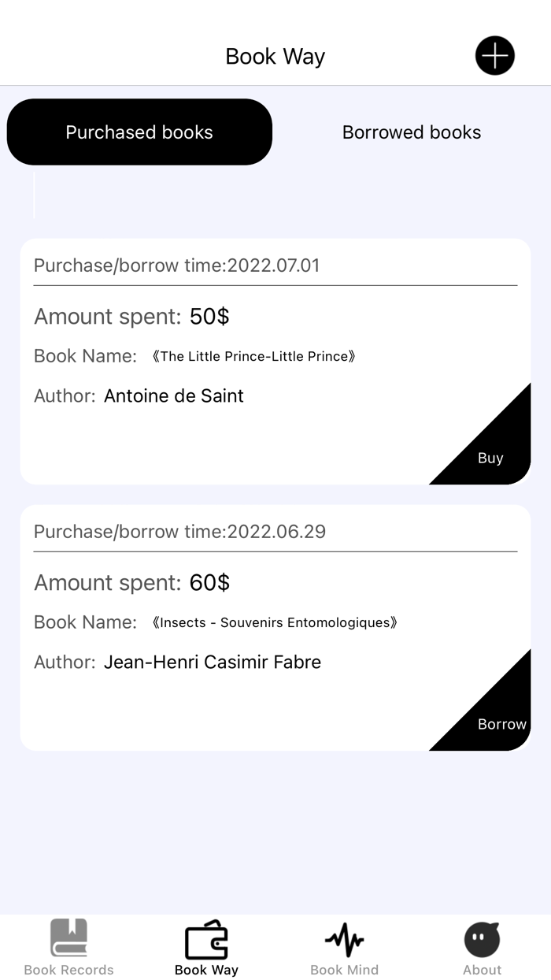
Task: Tap author Jean-Henri Casimir Fabre
Action: point(213,662)
